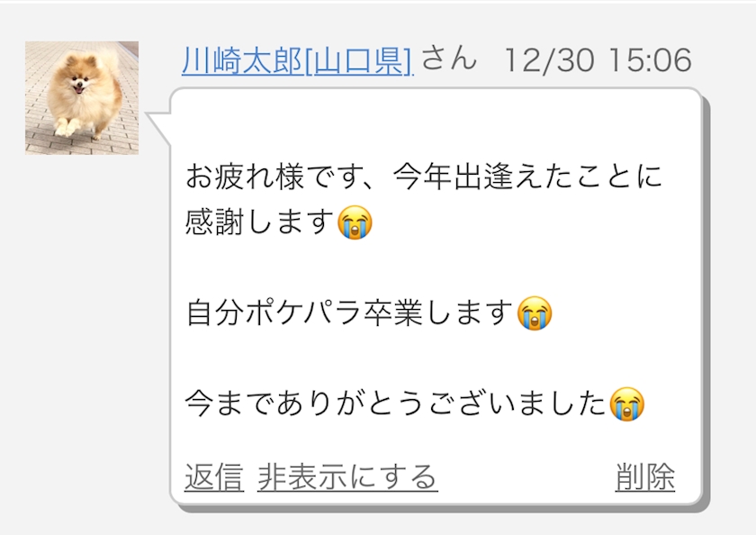This screenshot has width=756, height=535.
Task: Click the crying emoji after ありがとうございました
Action: tap(626, 404)
